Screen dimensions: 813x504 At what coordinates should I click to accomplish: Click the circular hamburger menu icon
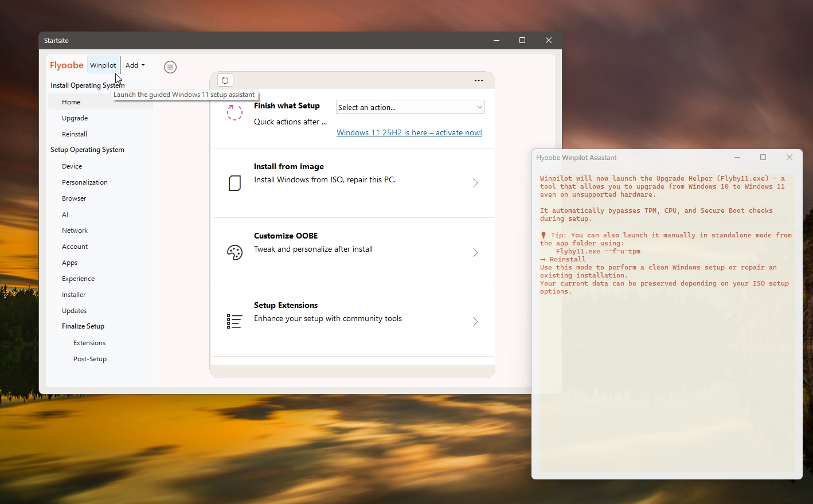pos(170,67)
